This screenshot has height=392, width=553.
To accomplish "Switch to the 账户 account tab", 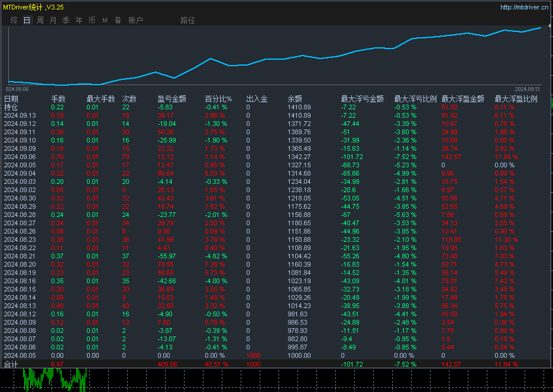I will [x=135, y=20].
